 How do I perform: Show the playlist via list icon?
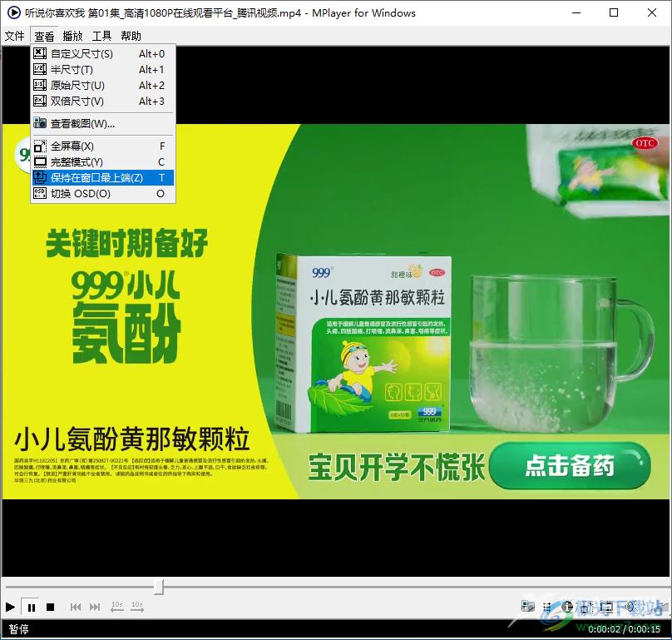(x=547, y=606)
